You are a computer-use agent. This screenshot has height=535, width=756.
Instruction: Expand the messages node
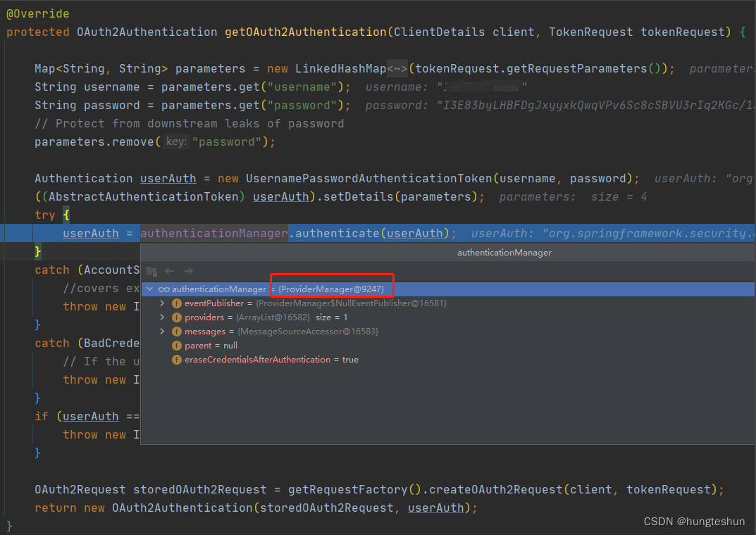click(161, 331)
